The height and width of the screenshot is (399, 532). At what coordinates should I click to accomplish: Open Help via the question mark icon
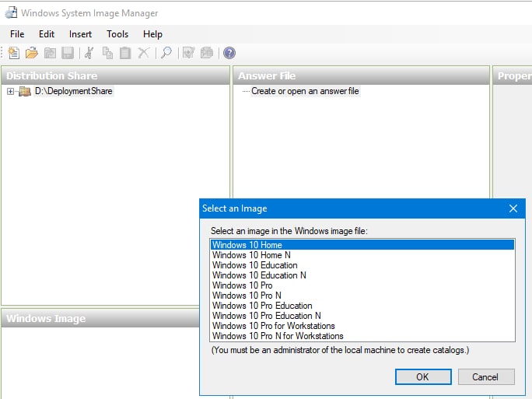pyautogui.click(x=229, y=53)
